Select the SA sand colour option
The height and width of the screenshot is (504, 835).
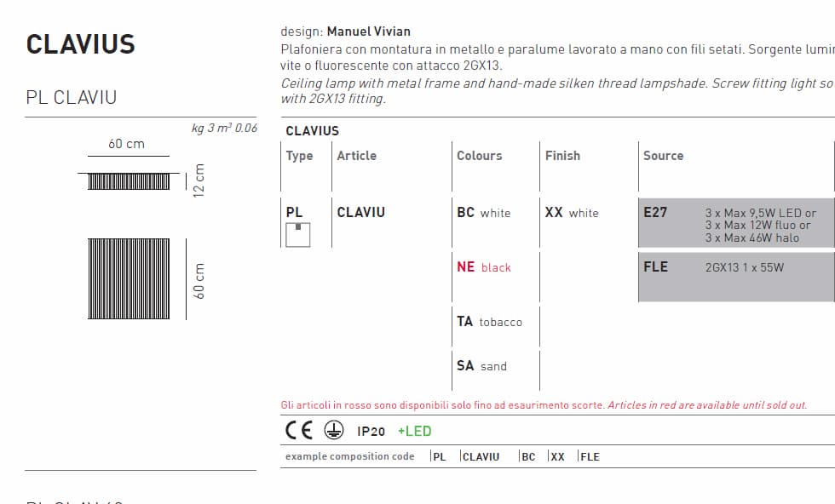pos(481,366)
